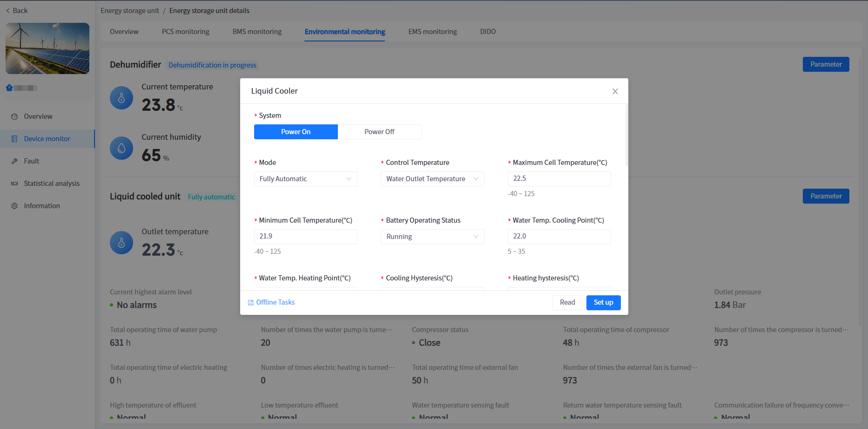Click the Overview gauge icon in sidebar

14,116
